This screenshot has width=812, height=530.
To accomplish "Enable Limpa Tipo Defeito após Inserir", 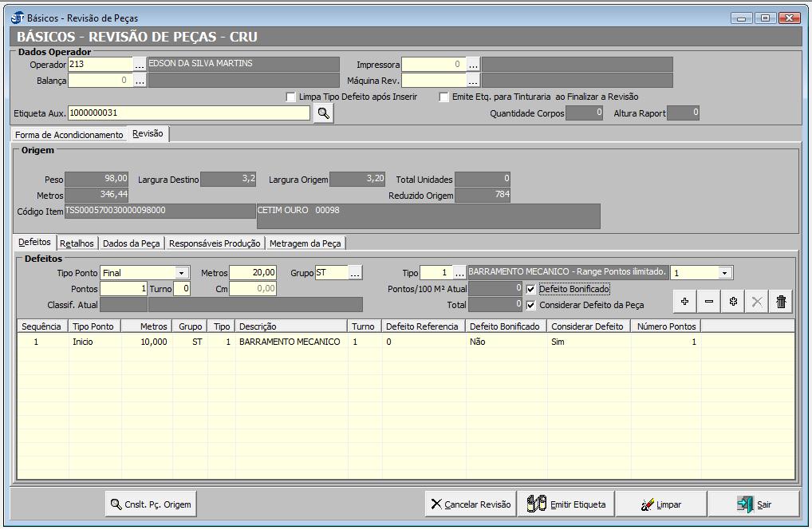I will pyautogui.click(x=291, y=97).
